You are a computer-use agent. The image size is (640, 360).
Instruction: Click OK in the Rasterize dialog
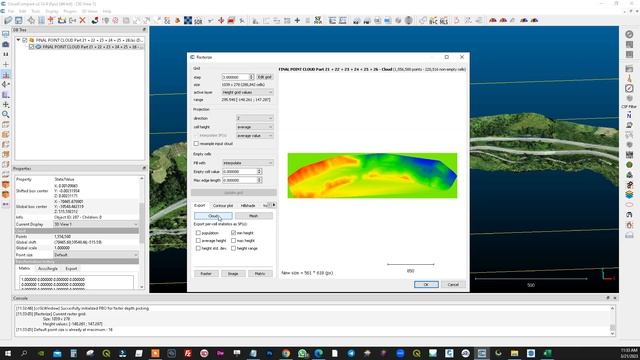click(x=426, y=284)
